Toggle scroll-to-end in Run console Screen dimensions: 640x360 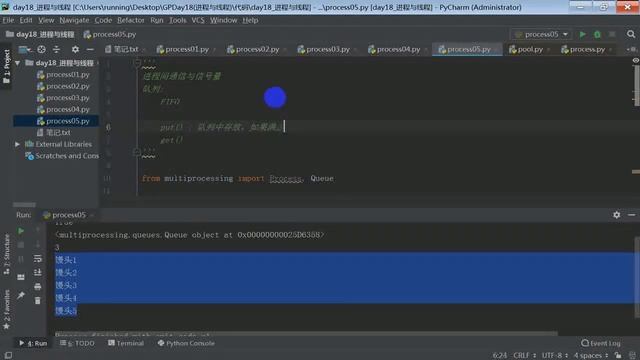pos(38,272)
